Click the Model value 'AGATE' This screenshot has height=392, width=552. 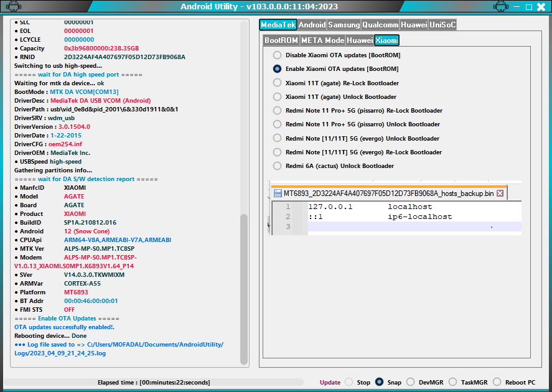point(74,197)
